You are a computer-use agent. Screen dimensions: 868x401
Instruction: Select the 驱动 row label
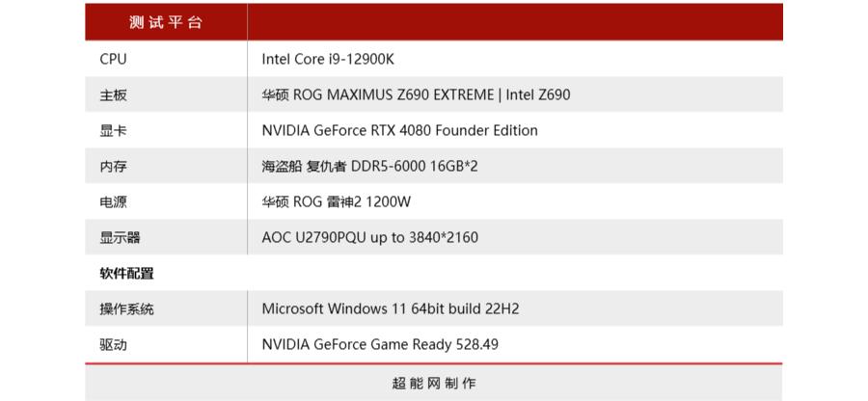pyautogui.click(x=113, y=344)
